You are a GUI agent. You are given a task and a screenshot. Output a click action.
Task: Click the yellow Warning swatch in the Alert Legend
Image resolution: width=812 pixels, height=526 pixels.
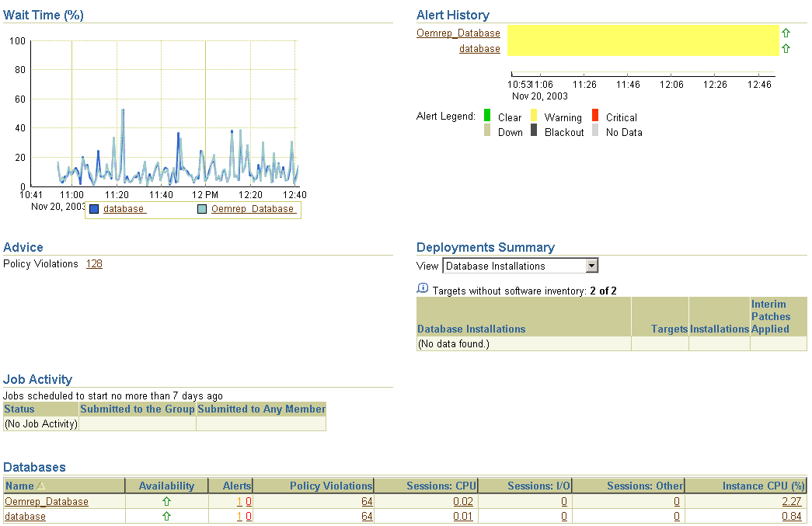click(x=534, y=116)
